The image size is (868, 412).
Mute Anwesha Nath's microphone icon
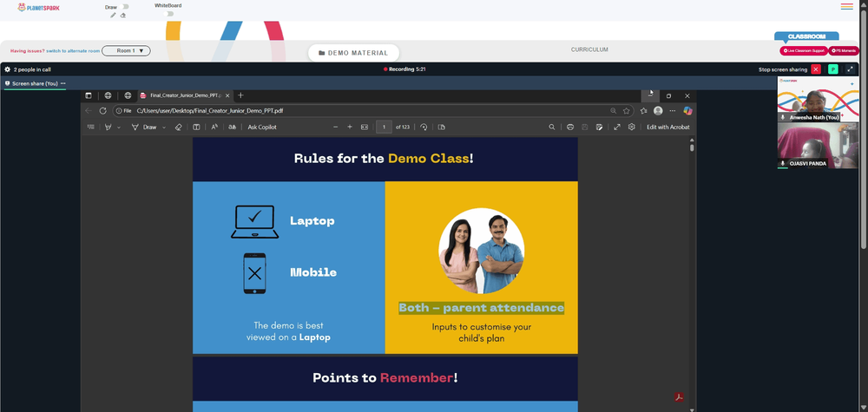point(783,118)
